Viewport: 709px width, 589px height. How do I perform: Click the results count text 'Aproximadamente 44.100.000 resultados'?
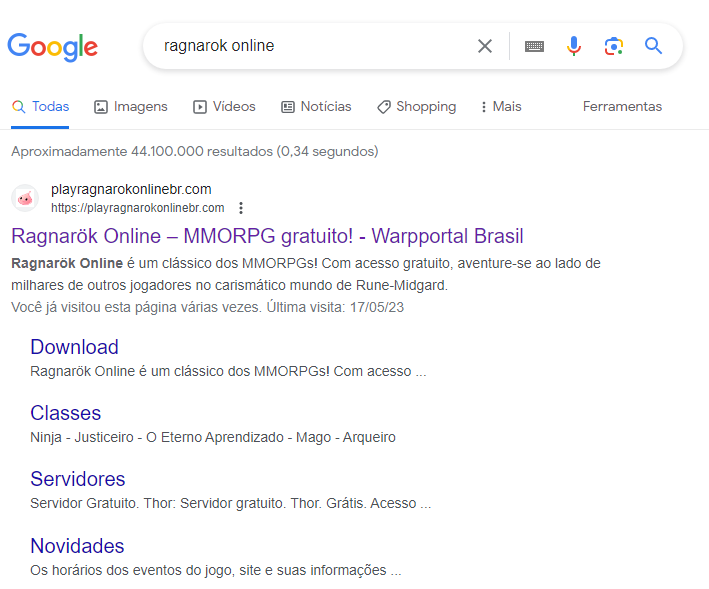click(142, 151)
